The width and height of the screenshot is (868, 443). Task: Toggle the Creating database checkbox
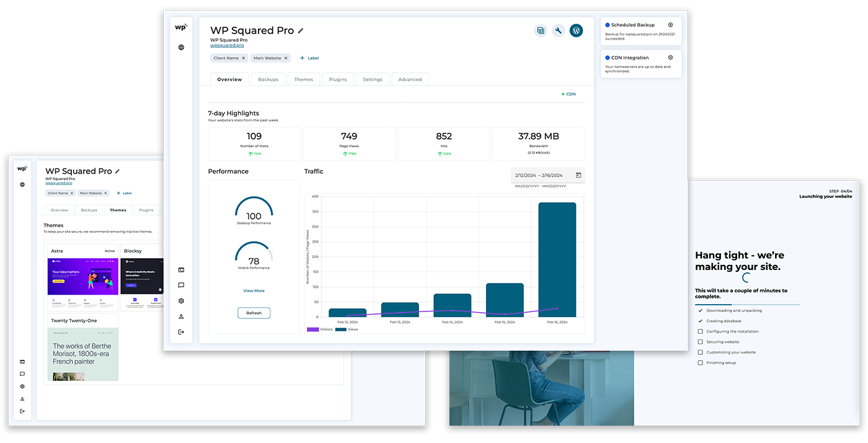(x=701, y=321)
